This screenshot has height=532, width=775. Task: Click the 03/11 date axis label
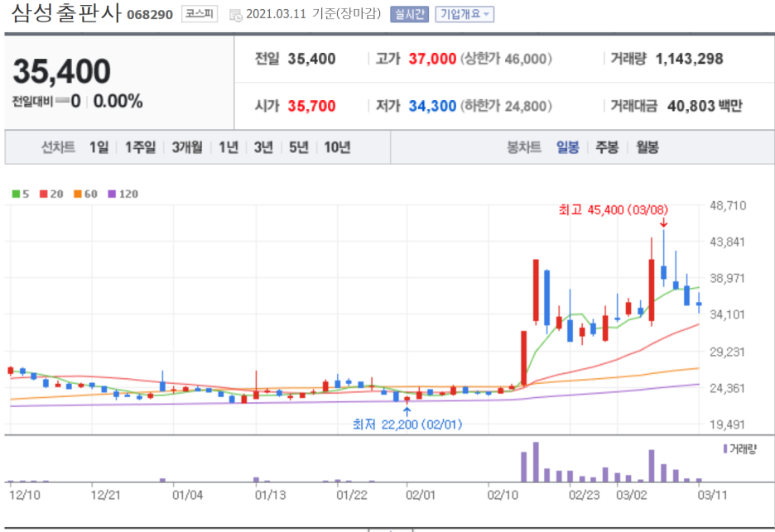(712, 495)
